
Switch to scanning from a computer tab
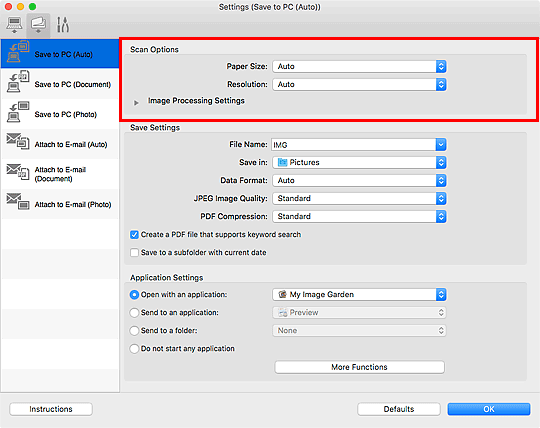(x=14, y=25)
